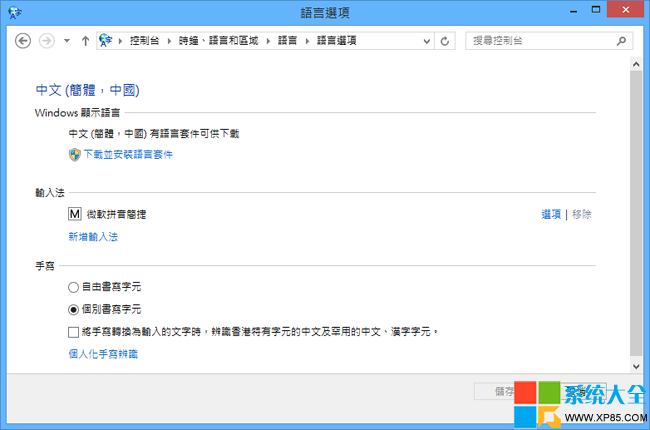
Task: Go up one level with the Up arrow
Action: pos(85,41)
